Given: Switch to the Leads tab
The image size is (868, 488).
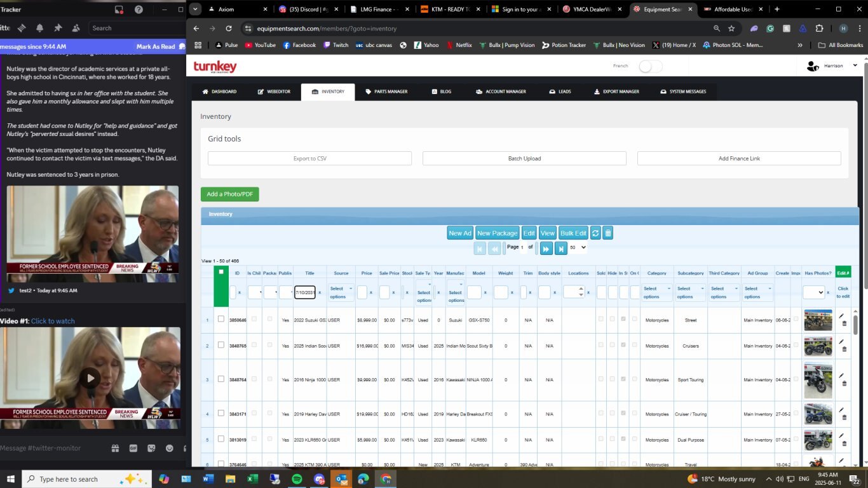Looking at the screenshot, I should (560, 91).
